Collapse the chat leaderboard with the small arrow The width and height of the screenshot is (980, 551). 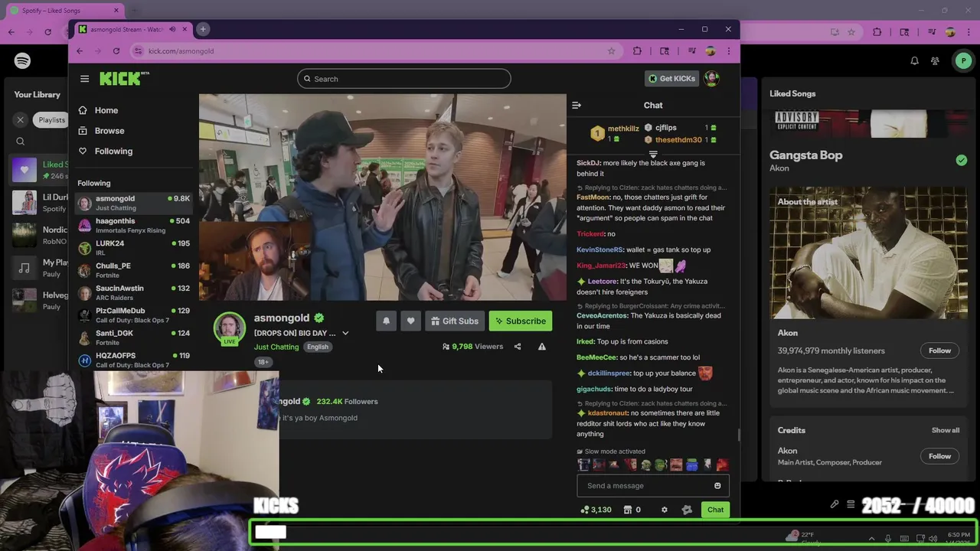[x=653, y=154]
